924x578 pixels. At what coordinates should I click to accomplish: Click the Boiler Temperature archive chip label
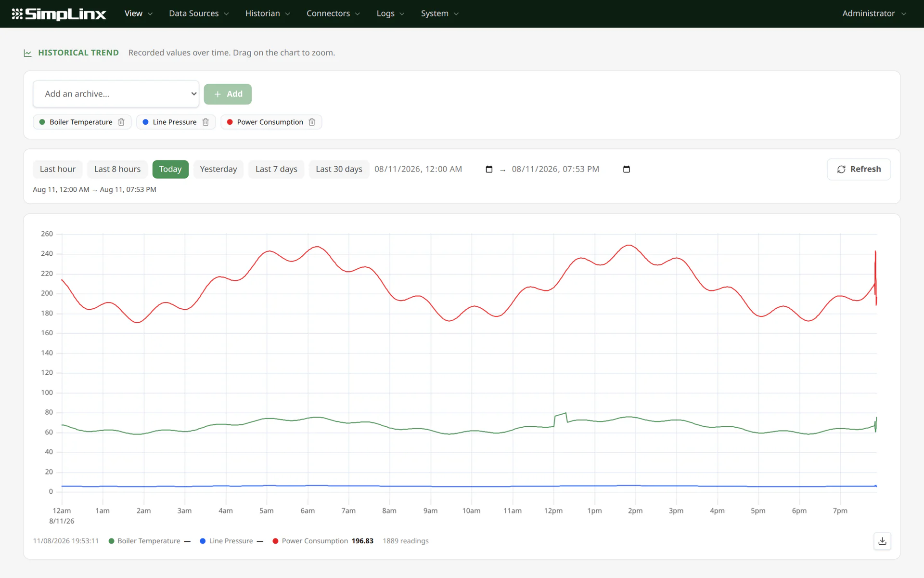[x=81, y=122]
